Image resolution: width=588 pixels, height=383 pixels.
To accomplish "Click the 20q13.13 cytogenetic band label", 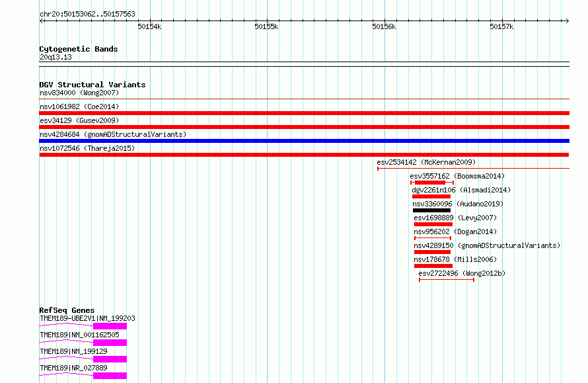I will click(x=55, y=57).
